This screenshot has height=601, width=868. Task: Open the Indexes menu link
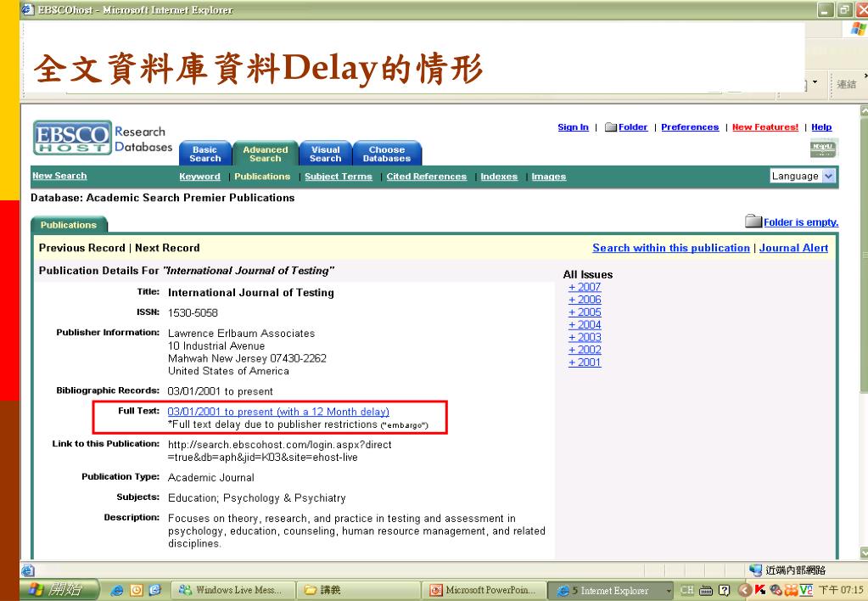pyautogui.click(x=499, y=177)
